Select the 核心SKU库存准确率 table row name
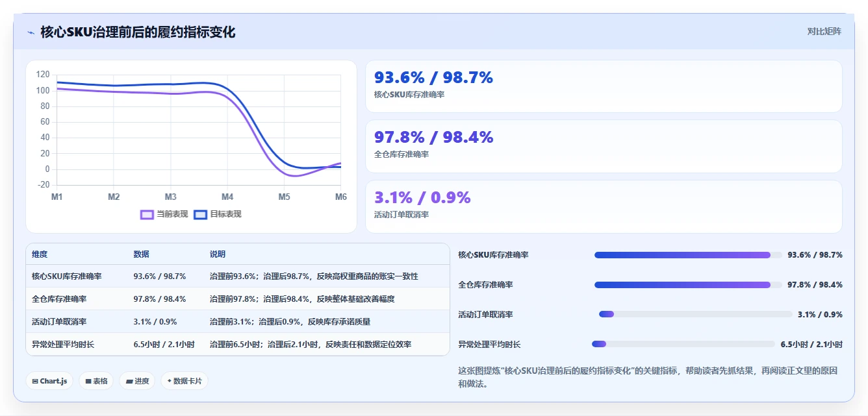The width and height of the screenshot is (868, 416). 67,276
